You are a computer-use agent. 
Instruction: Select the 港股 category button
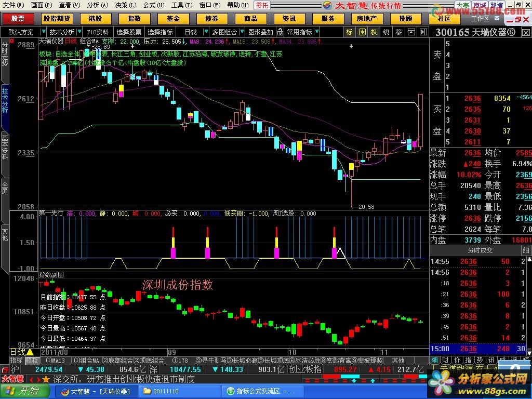[x=96, y=19]
